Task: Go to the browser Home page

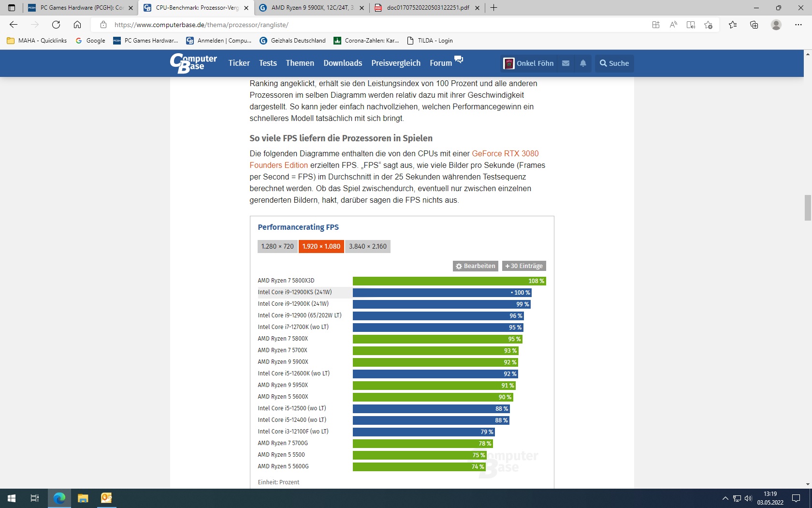Action: [x=77, y=25]
